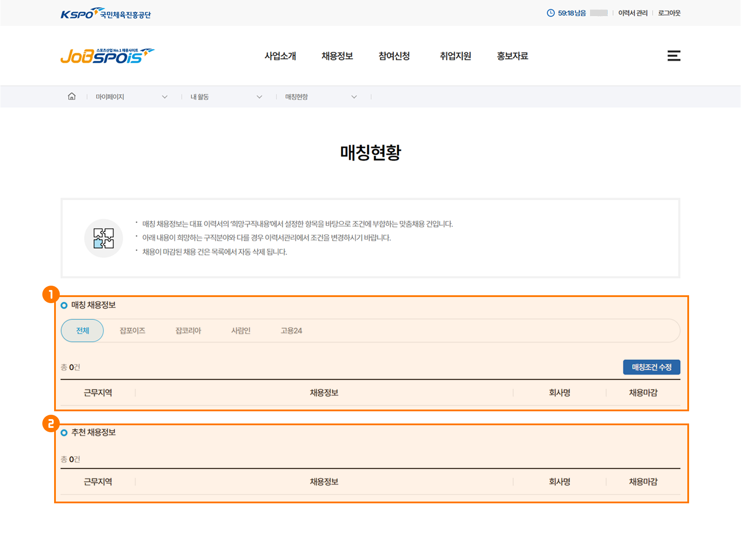Select the 전체 filter tab
741x560 pixels.
coord(82,331)
